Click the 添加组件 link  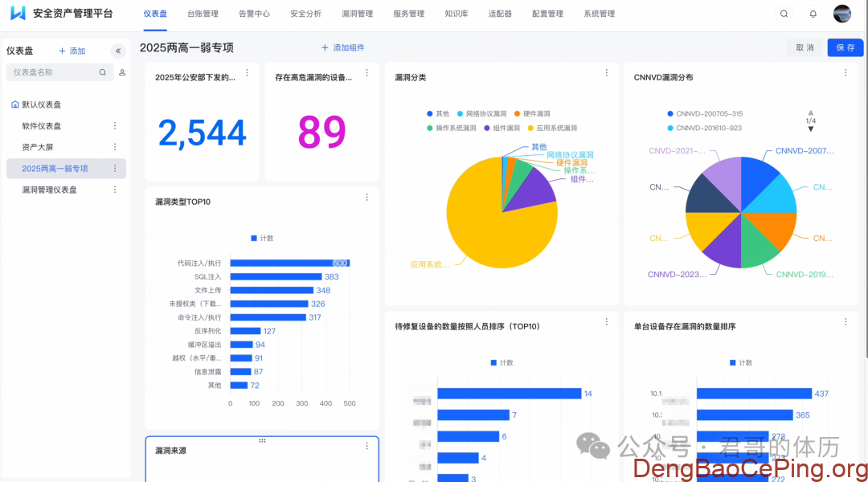[342, 47]
